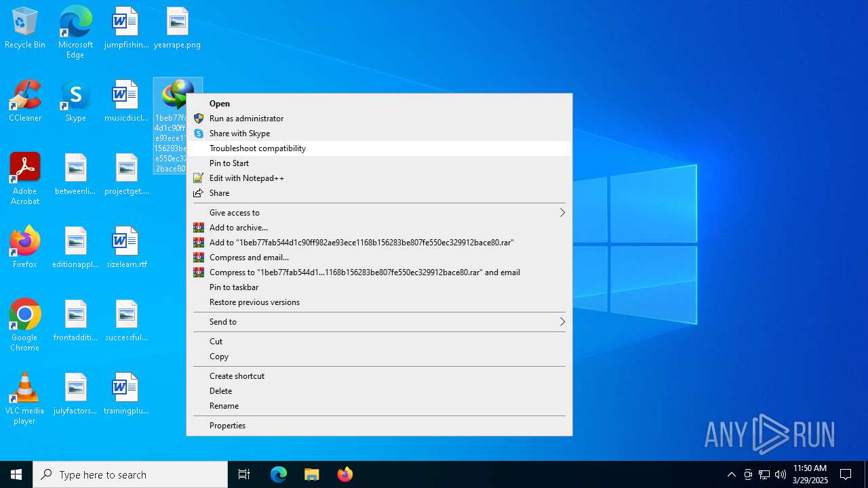868x488 pixels.
Task: Select the Firefox desktop shortcut
Action: click(x=25, y=248)
